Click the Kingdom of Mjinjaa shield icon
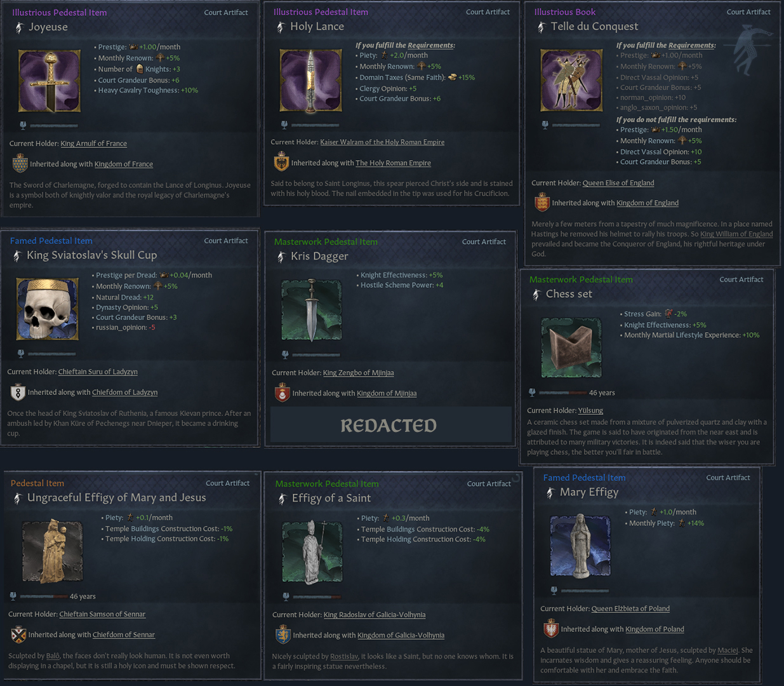784x686 pixels. (x=282, y=393)
